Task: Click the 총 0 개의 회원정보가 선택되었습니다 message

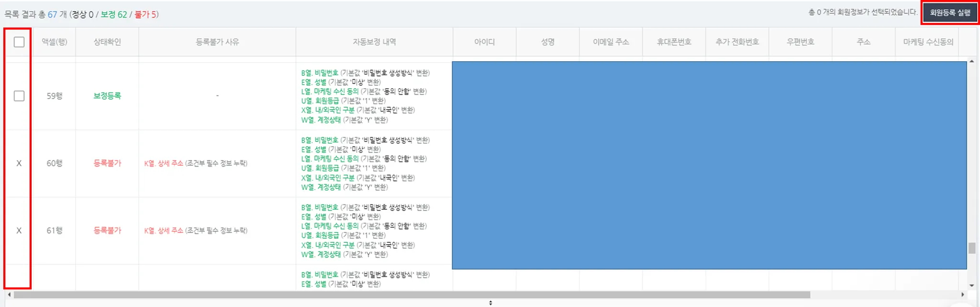Action: pos(863,12)
